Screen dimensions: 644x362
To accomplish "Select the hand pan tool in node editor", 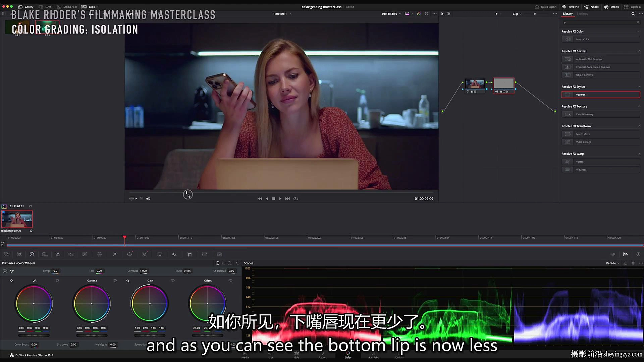I will click(x=448, y=14).
